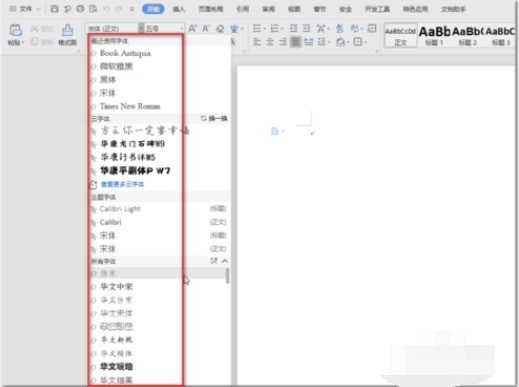Image resolution: width=519 pixels, height=387 pixels.
Task: Click the font list vertical scrollbar thumb
Action: tap(228, 276)
